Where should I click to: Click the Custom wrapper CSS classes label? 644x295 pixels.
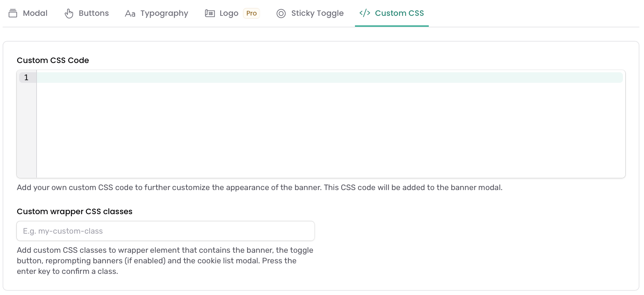click(x=74, y=212)
